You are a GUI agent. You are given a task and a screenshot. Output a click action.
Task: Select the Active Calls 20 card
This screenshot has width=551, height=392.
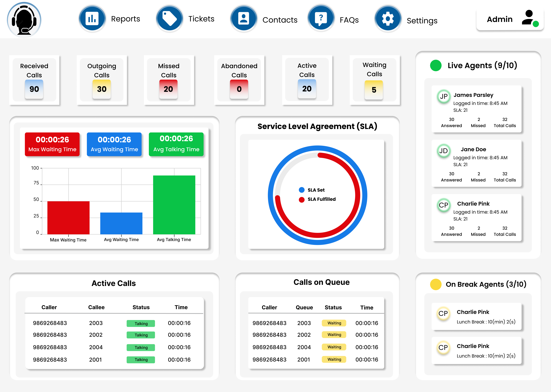pos(307,80)
